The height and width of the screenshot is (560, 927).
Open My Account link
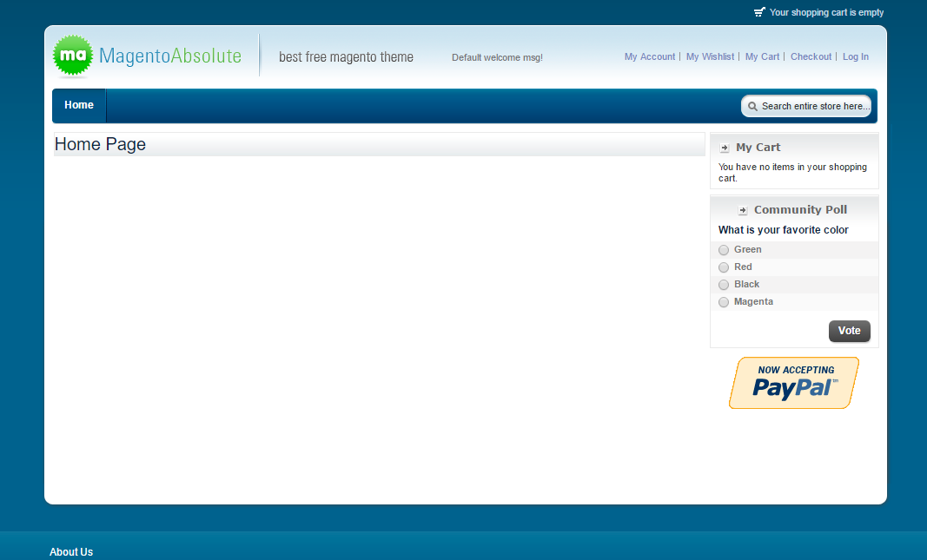(650, 56)
